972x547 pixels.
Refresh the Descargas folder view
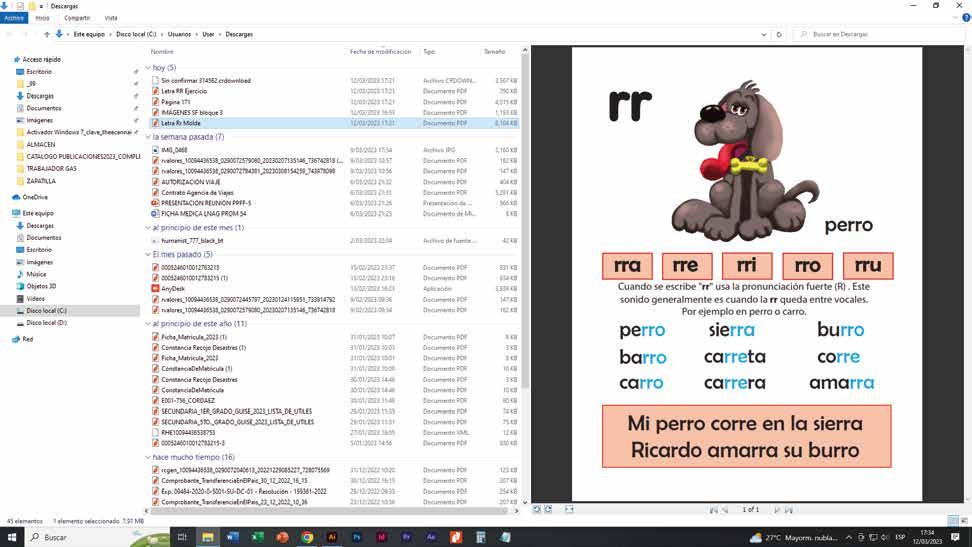tap(779, 34)
